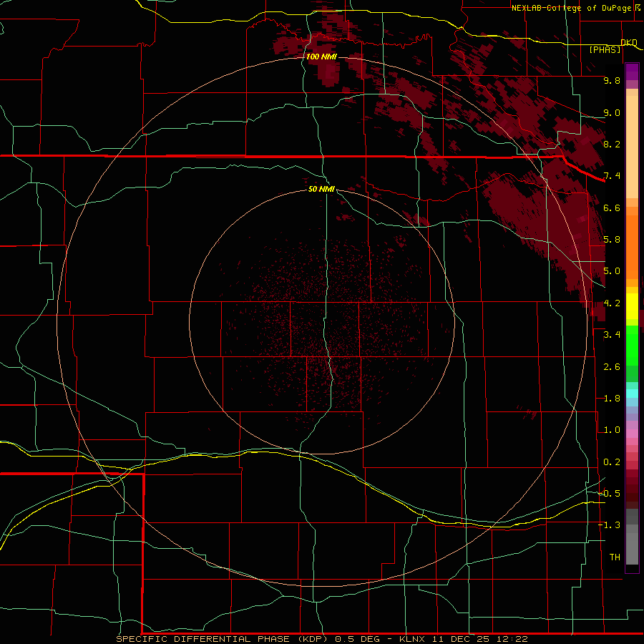644x644 pixels.
Task: Click the pale peach color bar segment
Action: pos(632,147)
